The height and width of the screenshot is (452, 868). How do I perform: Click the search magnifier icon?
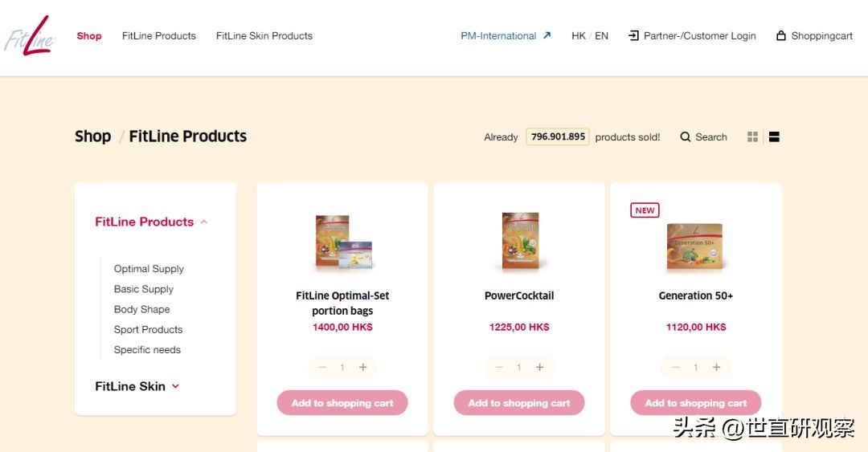[686, 137]
